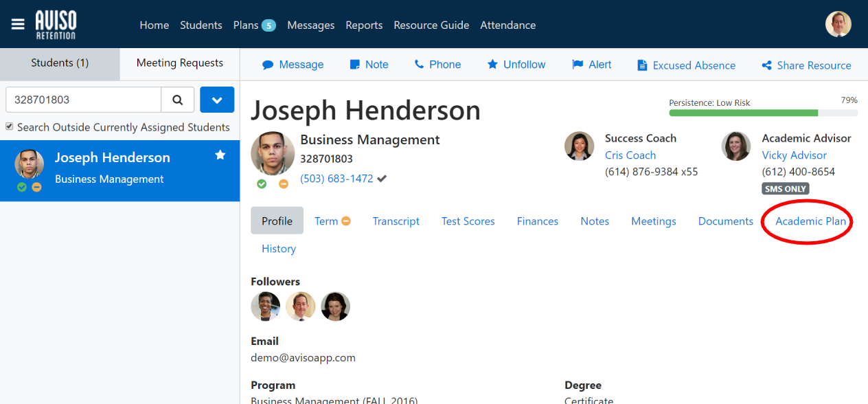Image resolution: width=868 pixels, height=404 pixels.
Task: Raise an Alert with flag action
Action: point(591,65)
